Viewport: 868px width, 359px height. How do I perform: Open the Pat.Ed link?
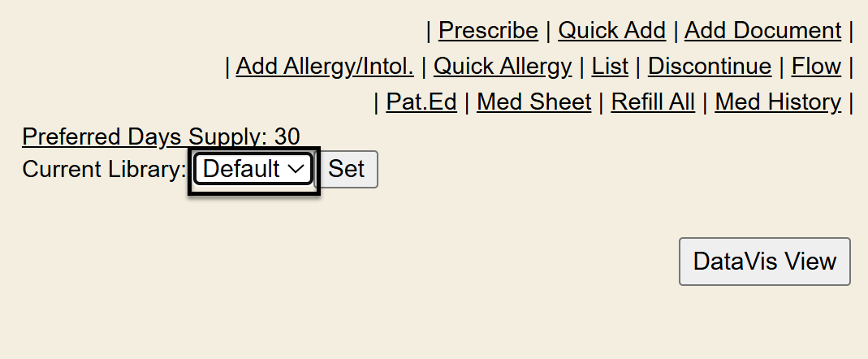point(421,102)
